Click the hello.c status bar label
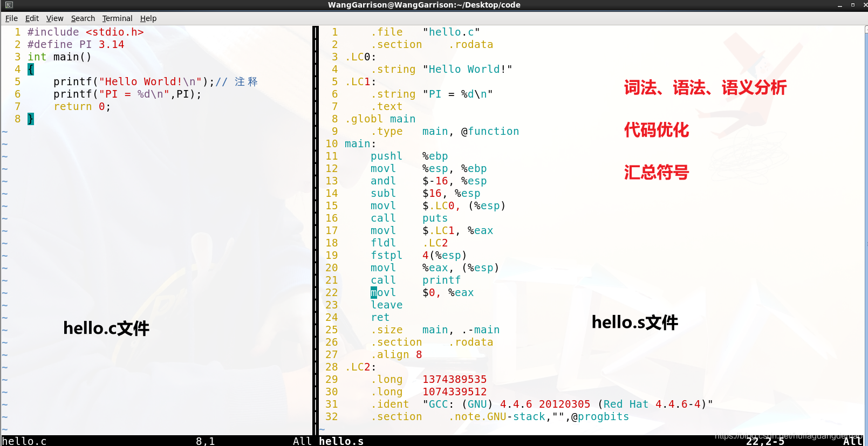 (x=24, y=441)
